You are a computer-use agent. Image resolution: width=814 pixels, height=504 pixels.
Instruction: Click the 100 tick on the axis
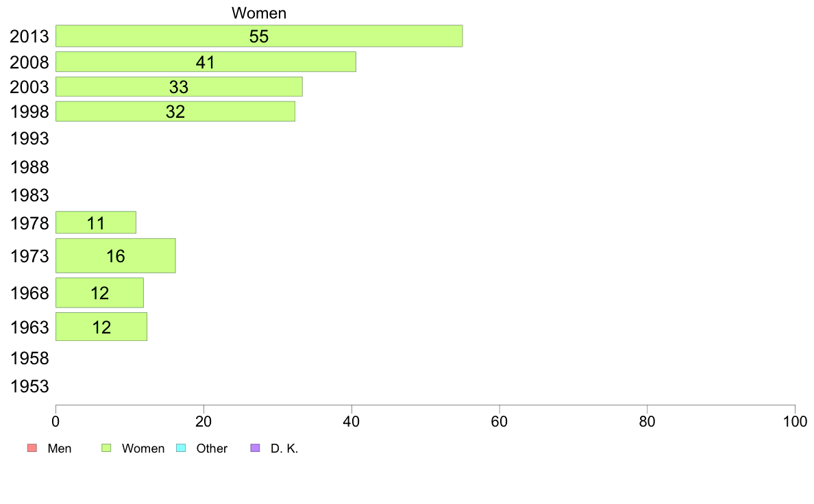click(x=795, y=421)
